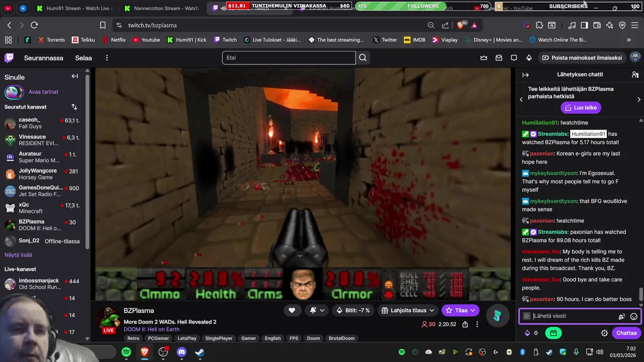Open whispers speech bubble icon

(514, 58)
